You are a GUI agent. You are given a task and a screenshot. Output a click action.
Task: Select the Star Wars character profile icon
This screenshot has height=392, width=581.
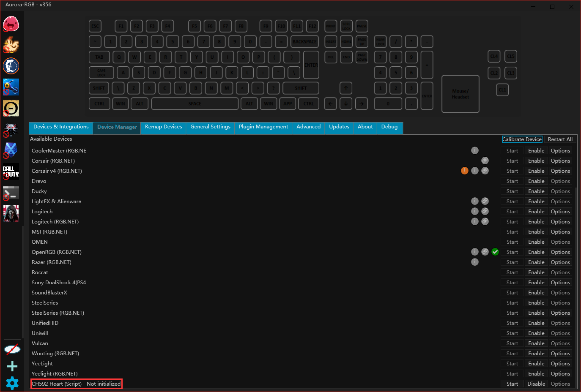click(x=11, y=214)
